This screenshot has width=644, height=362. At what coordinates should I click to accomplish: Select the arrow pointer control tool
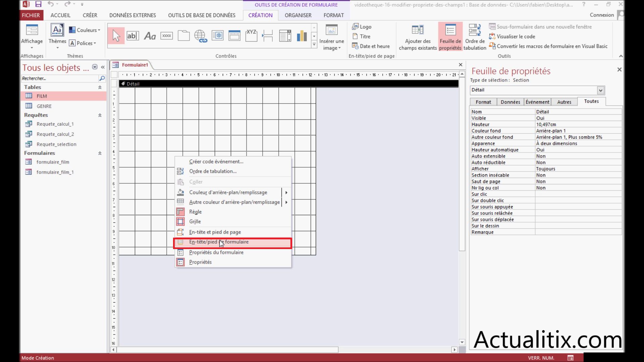point(116,36)
